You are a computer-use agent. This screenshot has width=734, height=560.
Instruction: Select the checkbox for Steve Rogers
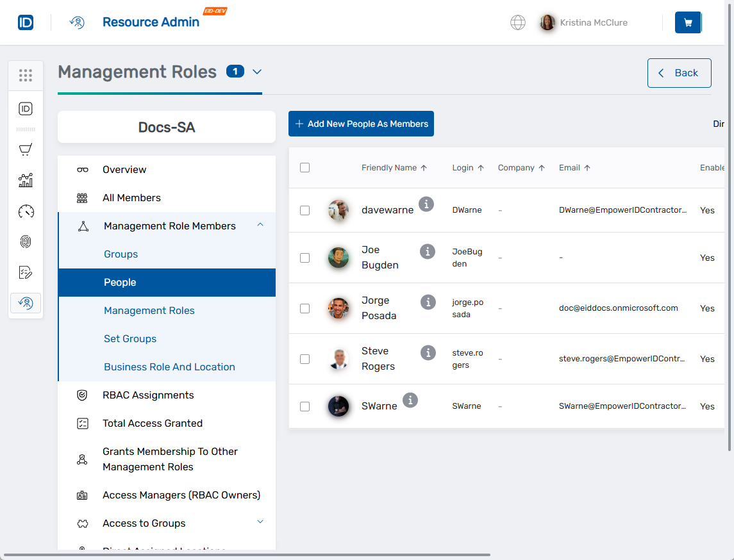click(304, 359)
